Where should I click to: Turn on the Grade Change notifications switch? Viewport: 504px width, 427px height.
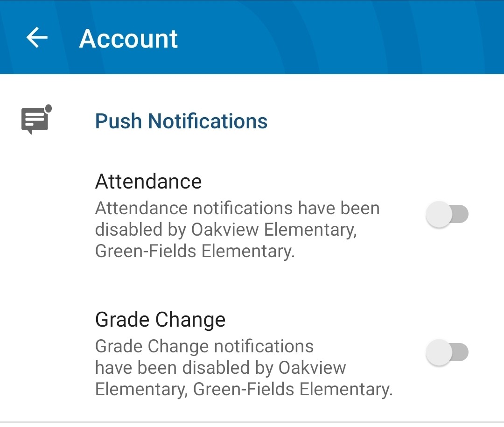[447, 352]
